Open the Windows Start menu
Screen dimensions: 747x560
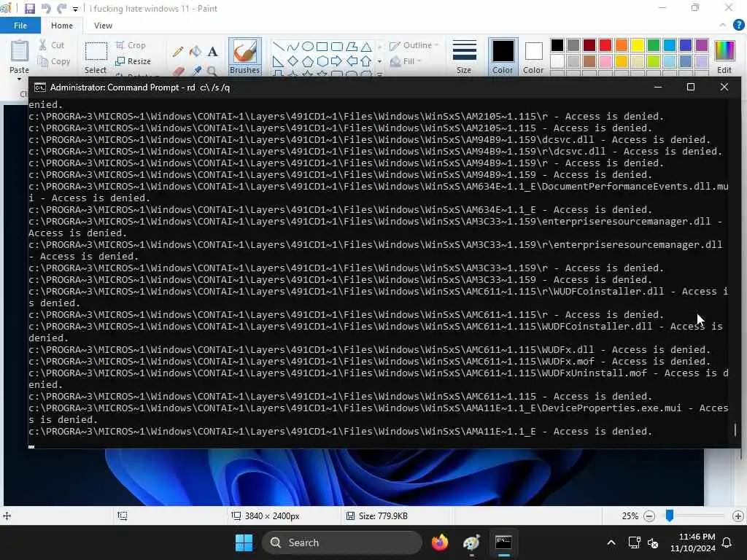pyautogui.click(x=244, y=542)
